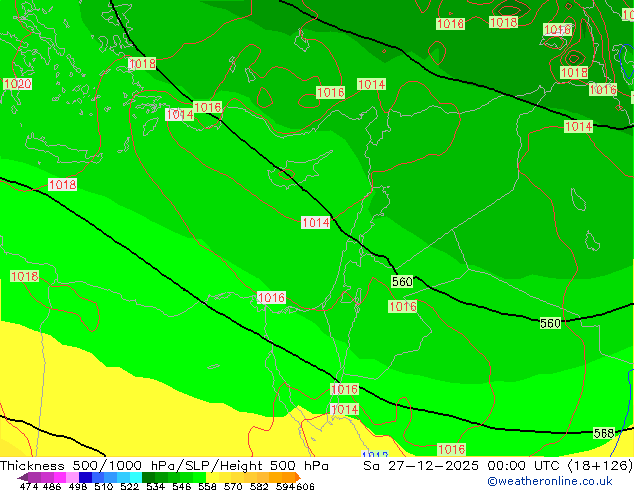The image size is (634, 490).
Task: Click the purple arrow tip of the legend
Action: click(x=23, y=477)
